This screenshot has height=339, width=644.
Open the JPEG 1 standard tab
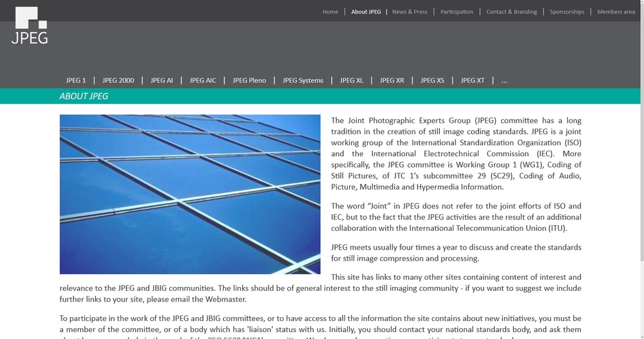75,80
